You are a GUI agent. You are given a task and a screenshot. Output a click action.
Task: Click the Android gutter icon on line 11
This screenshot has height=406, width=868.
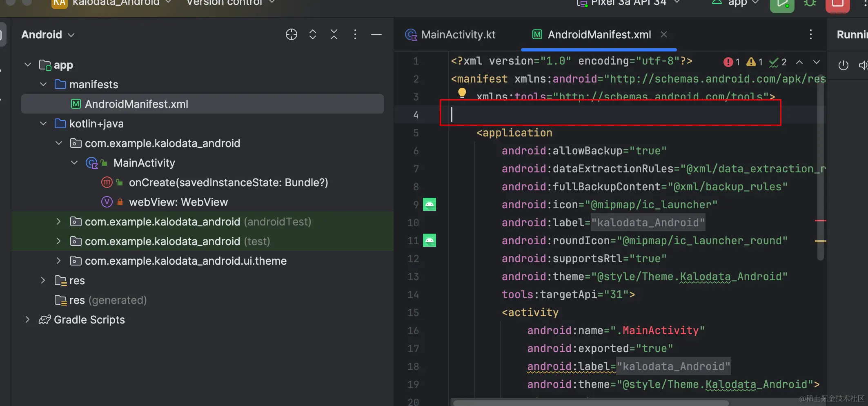tap(430, 240)
